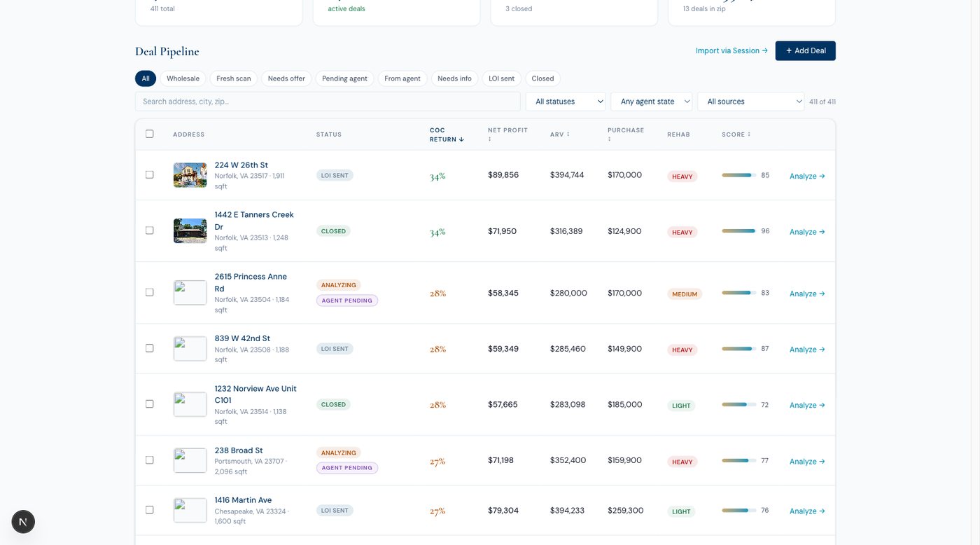Expand the All sources dropdown
980x545 pixels.
[x=751, y=102]
